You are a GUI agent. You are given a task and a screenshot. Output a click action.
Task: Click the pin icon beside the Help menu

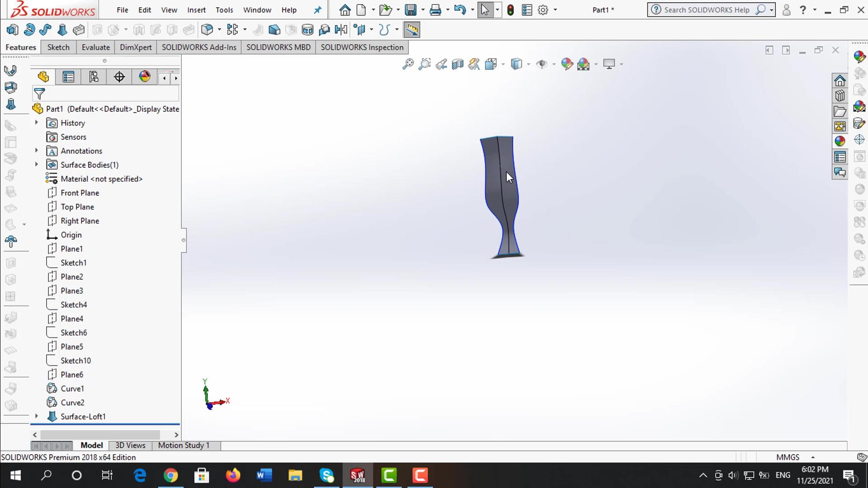pyautogui.click(x=317, y=10)
